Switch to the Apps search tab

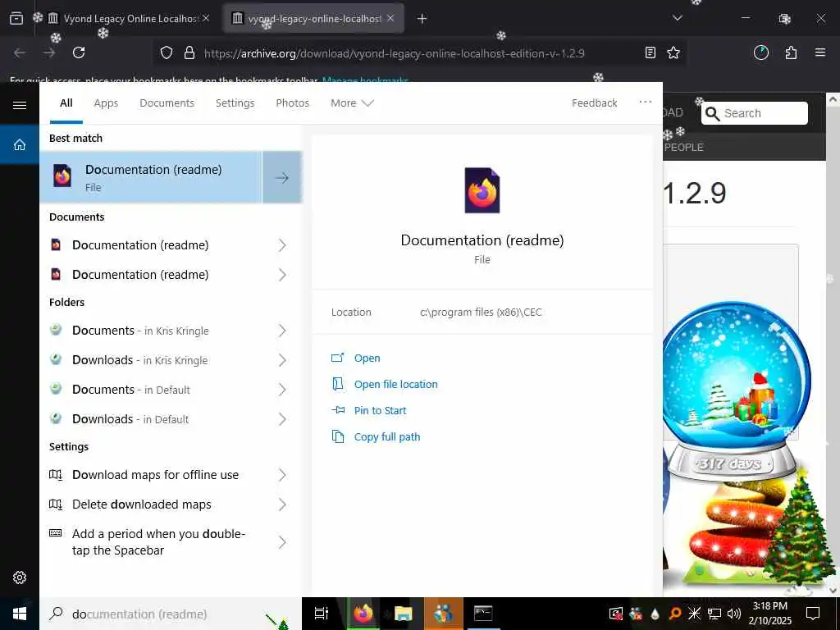click(x=106, y=103)
